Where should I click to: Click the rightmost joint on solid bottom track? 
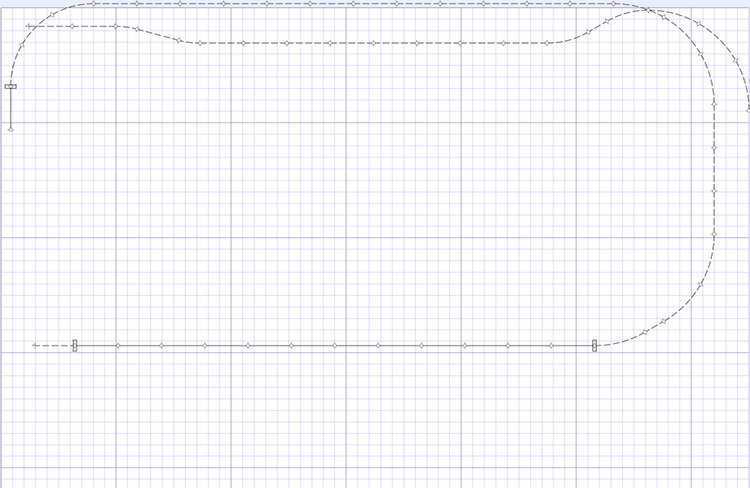[x=551, y=346]
